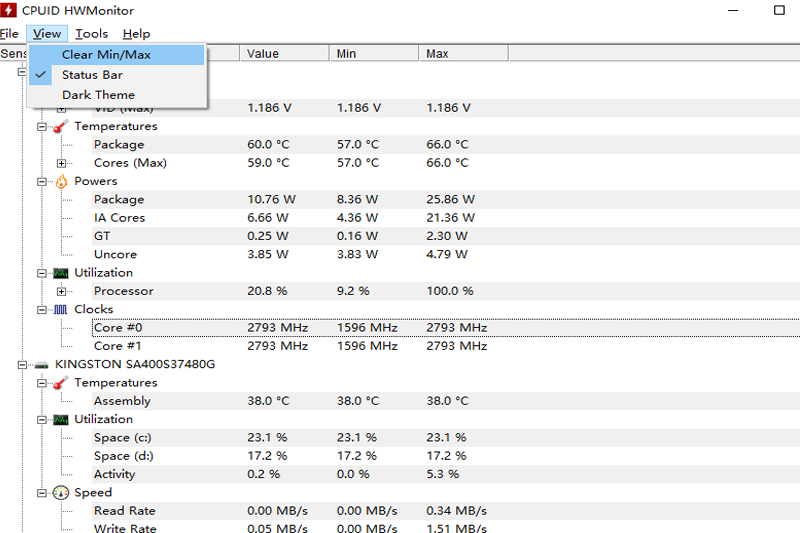The height and width of the screenshot is (533, 800).
Task: Select Clear Min/Max in View menu
Action: point(117,55)
